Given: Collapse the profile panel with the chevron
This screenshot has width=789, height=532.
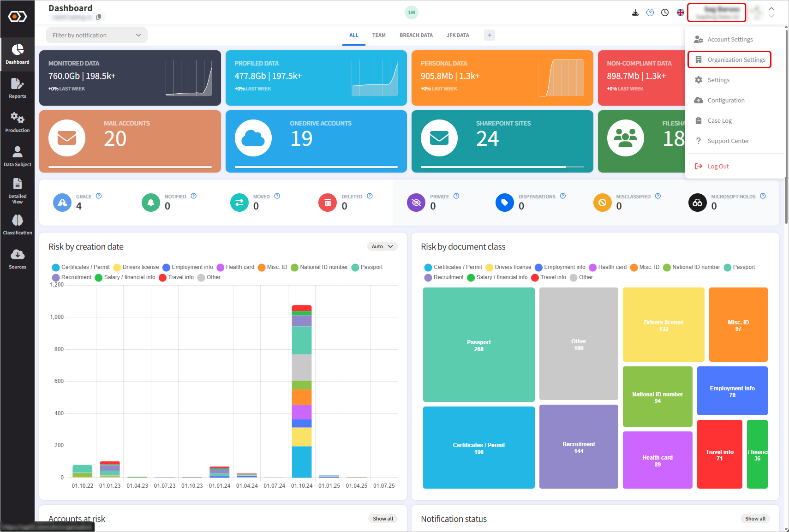Looking at the screenshot, I should pyautogui.click(x=771, y=8).
